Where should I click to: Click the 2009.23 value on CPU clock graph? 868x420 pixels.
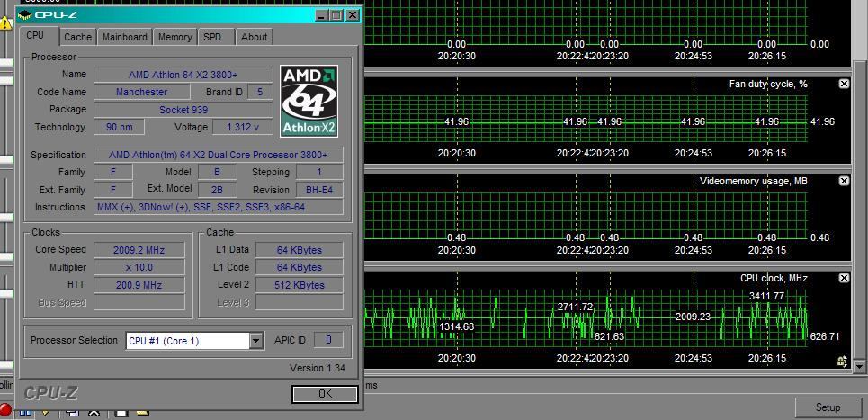(x=693, y=317)
